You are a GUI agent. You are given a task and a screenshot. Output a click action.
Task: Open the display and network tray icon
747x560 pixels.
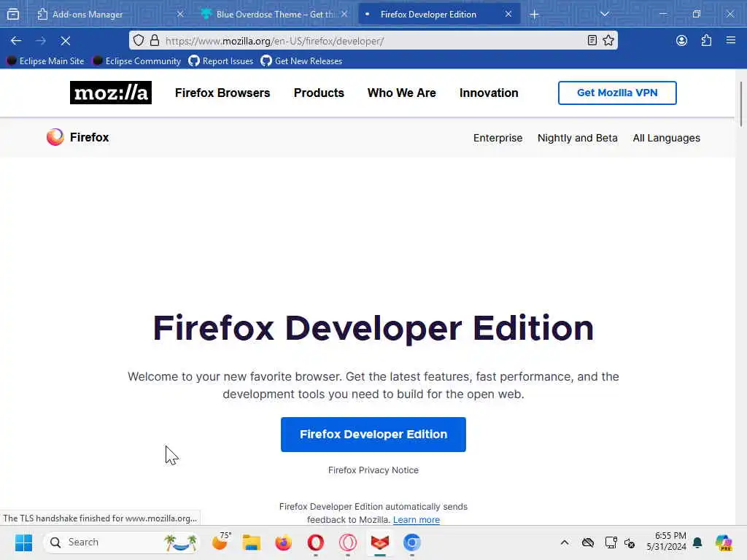[611, 542]
